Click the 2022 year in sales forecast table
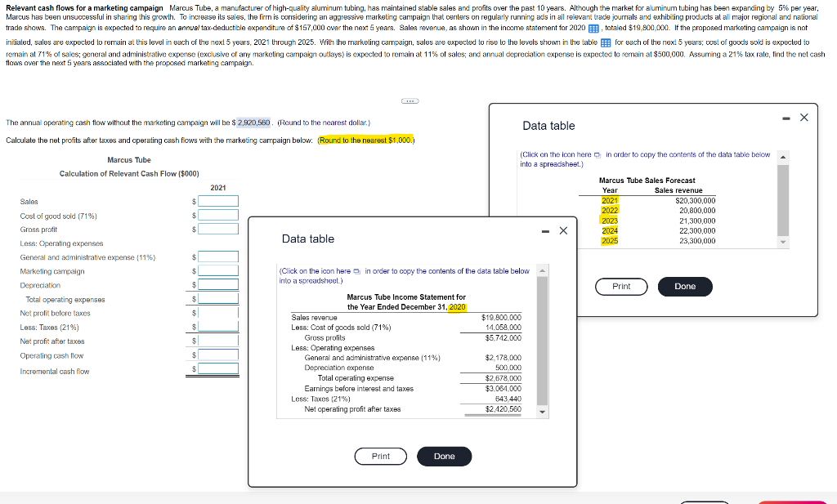The height and width of the screenshot is (504, 837). coord(610,211)
